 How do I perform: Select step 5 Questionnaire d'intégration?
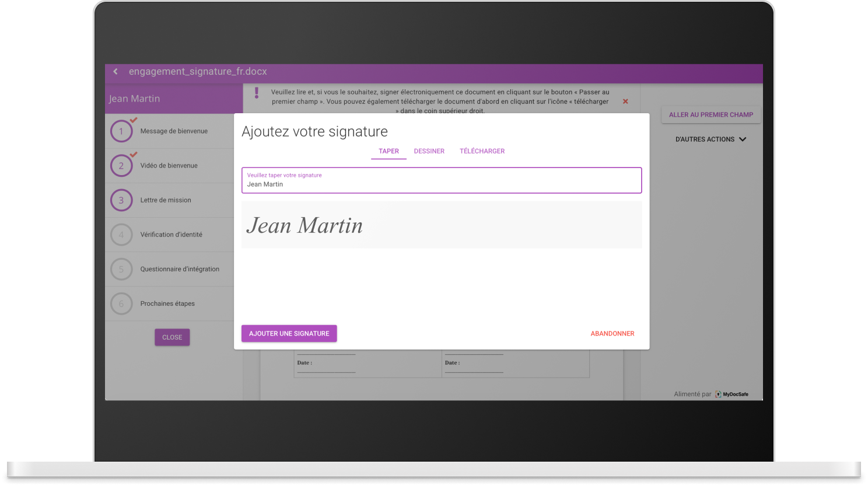(121, 269)
